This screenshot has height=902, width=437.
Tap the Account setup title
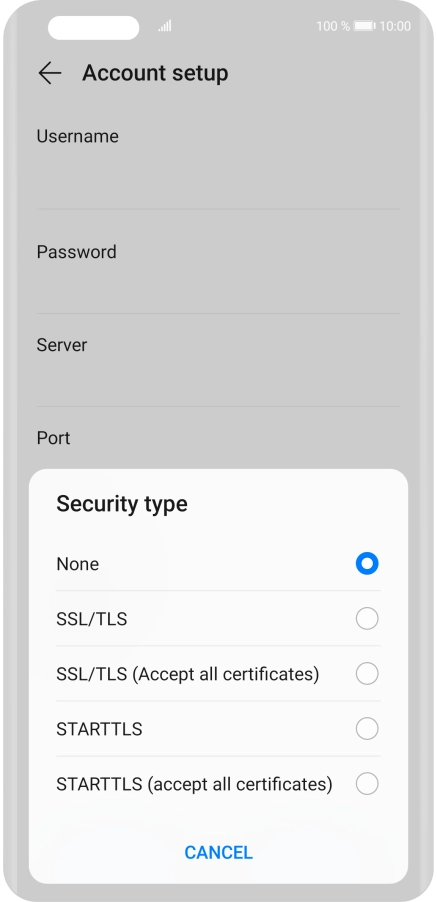[x=155, y=73]
